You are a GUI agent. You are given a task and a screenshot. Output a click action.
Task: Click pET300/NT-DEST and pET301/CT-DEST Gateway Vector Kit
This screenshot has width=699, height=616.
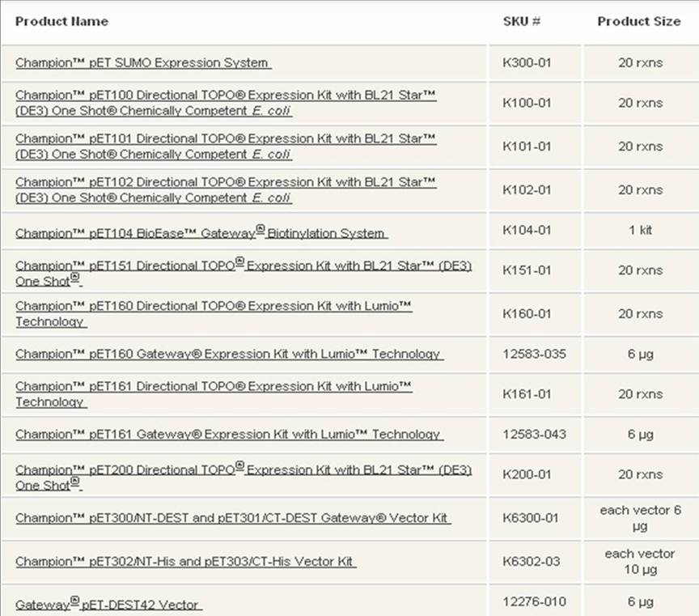click(232, 518)
